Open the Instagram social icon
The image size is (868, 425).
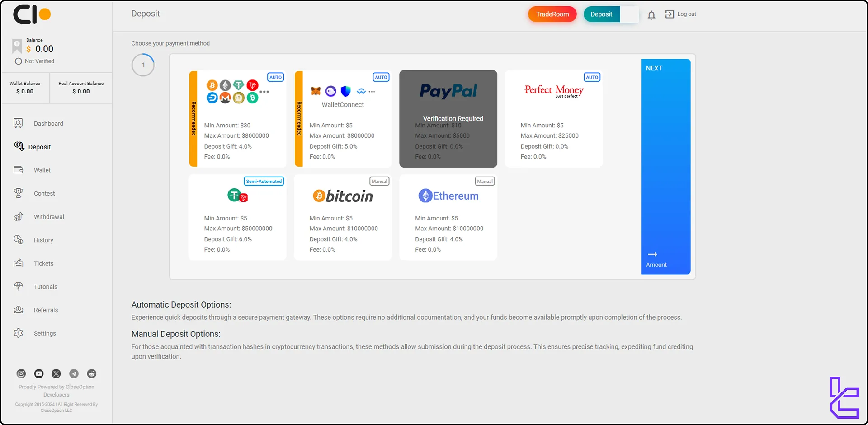[x=21, y=374]
